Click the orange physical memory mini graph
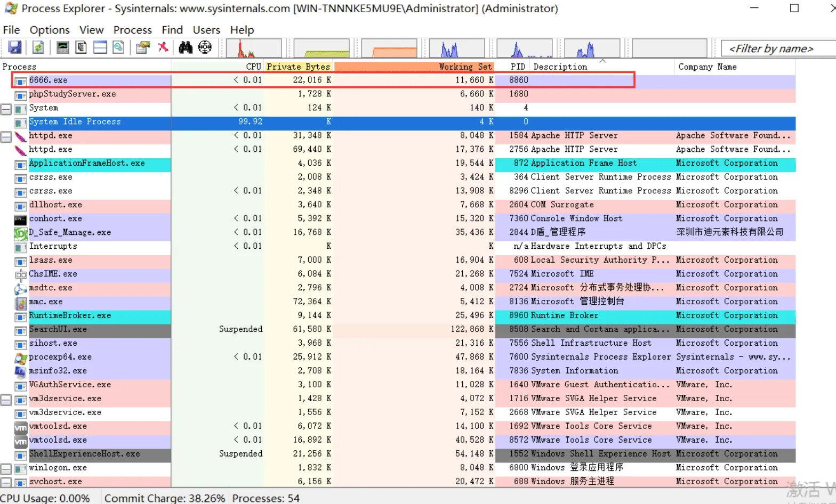The image size is (836, 504). coord(389,48)
